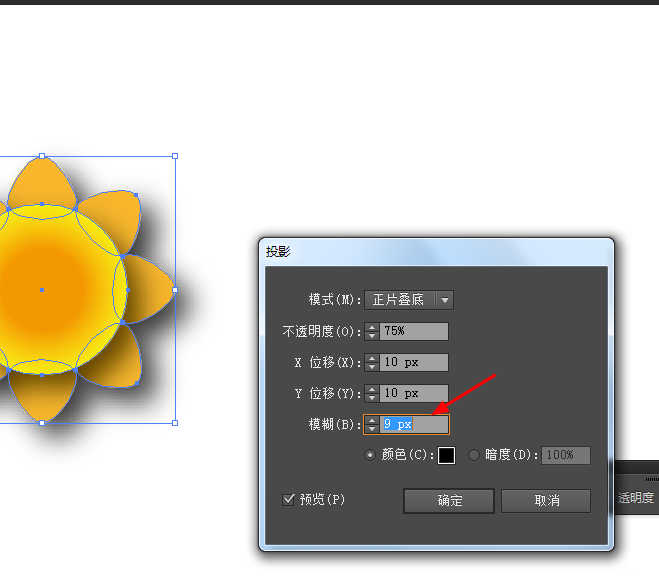Click the 投影 dialog title bar

click(x=436, y=252)
